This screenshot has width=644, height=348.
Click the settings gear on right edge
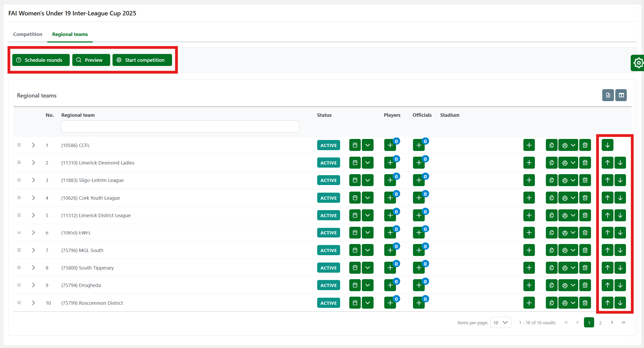[638, 63]
